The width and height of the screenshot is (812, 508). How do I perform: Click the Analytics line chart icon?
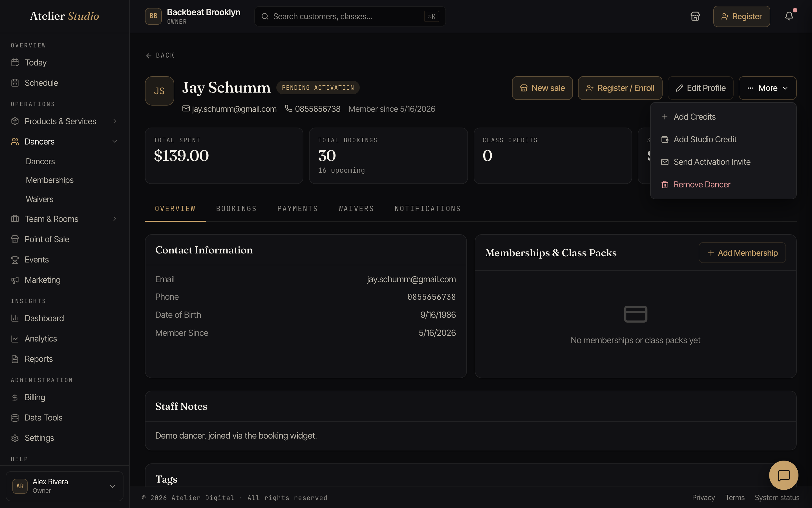click(x=15, y=339)
